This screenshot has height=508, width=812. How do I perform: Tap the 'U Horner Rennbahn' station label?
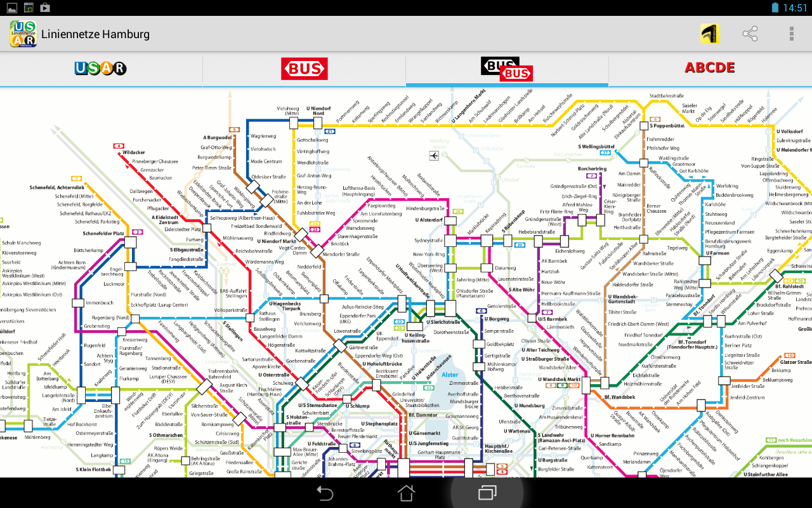tap(612, 436)
